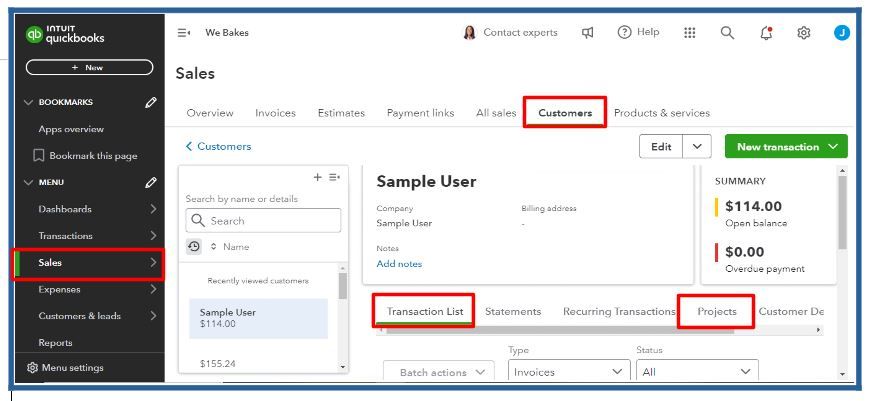Expand the Expenses submenu arrow

153,289
